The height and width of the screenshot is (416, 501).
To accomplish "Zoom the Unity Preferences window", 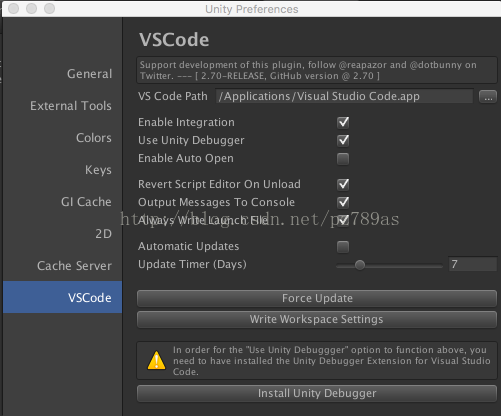I will 50,8.
